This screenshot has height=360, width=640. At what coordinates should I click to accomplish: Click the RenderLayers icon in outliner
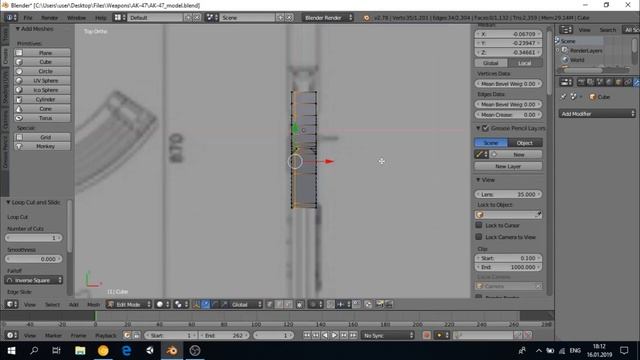pyautogui.click(x=565, y=50)
